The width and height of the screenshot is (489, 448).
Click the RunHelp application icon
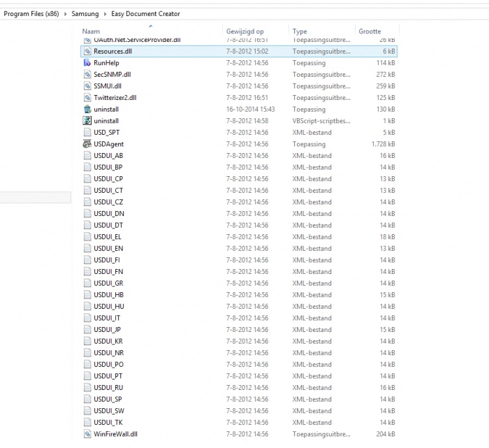point(87,63)
